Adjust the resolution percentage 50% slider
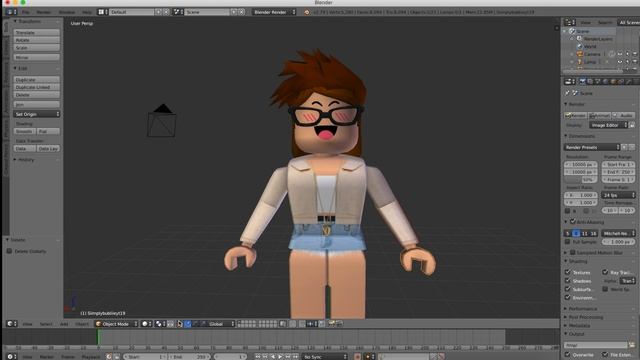Viewport: 640px width, 360px height. coord(581,180)
